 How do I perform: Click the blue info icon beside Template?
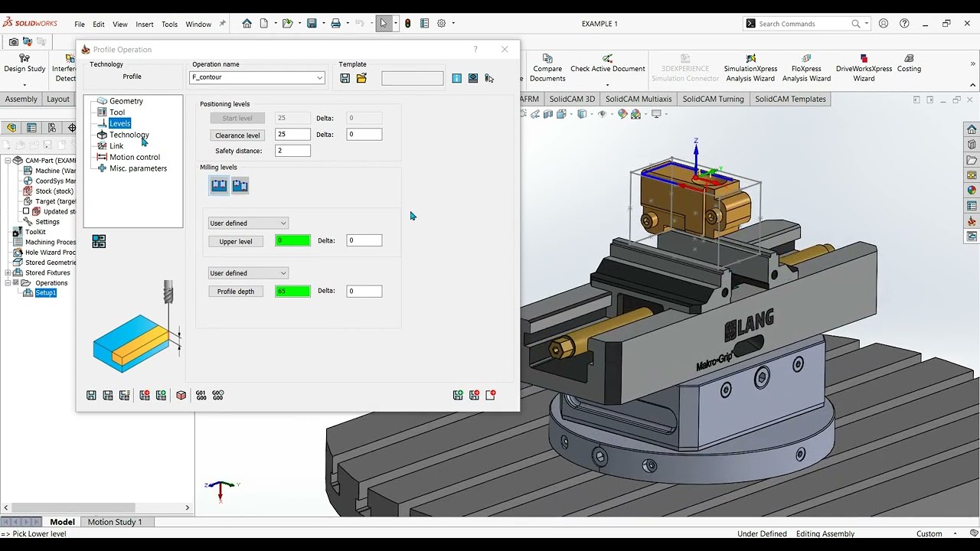pyautogui.click(x=457, y=78)
